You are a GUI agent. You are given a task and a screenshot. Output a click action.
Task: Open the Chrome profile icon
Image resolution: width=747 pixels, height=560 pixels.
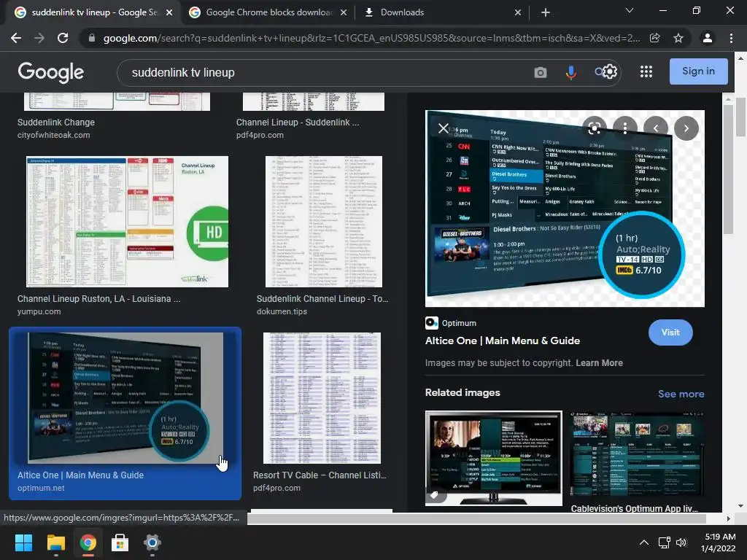pyautogui.click(x=708, y=38)
